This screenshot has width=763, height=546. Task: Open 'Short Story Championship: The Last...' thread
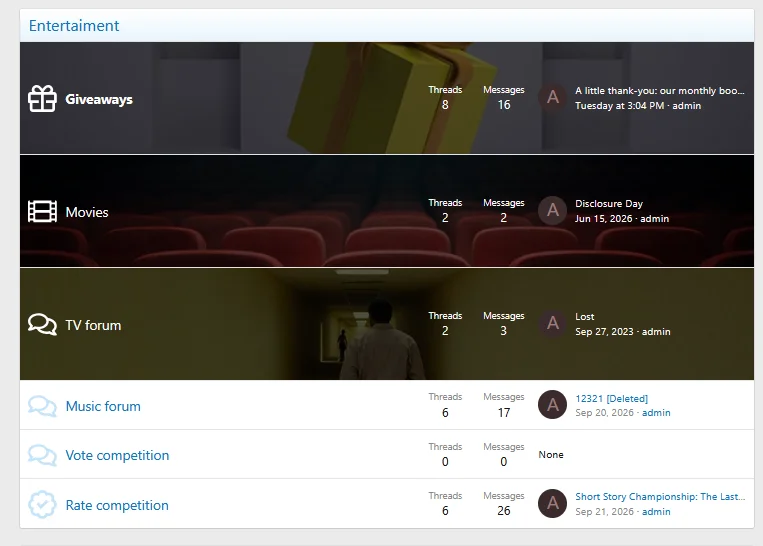(x=660, y=496)
